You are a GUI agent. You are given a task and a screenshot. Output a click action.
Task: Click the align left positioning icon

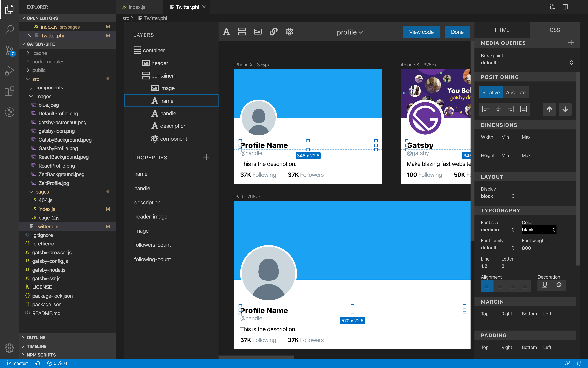(485, 109)
